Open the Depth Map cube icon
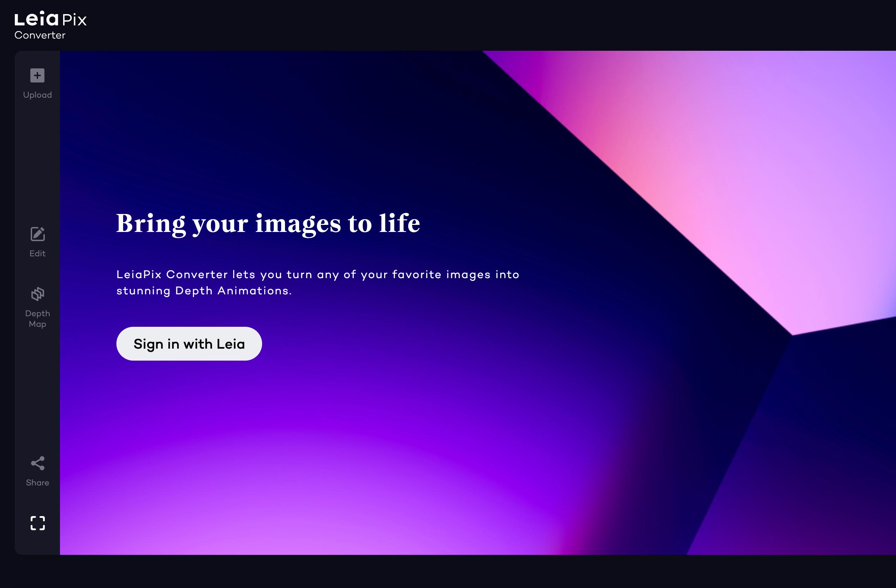 [37, 294]
